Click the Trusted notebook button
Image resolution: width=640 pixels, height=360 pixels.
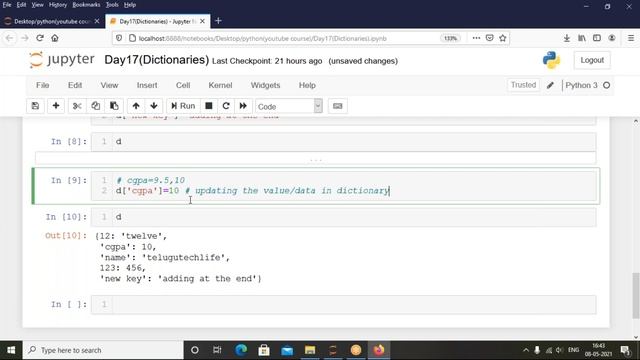(x=523, y=85)
